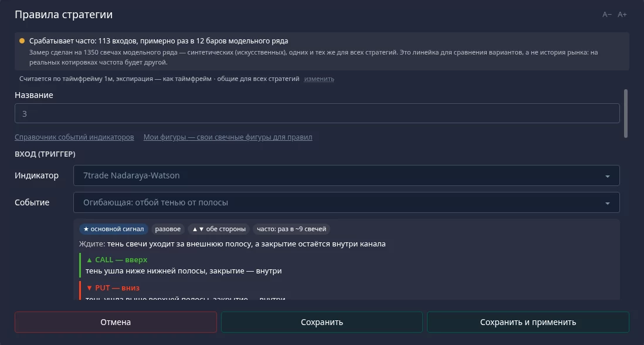The width and height of the screenshot is (644, 345).
Task: Click the dialog's vertical scrollbar thumb
Action: [x=625, y=113]
